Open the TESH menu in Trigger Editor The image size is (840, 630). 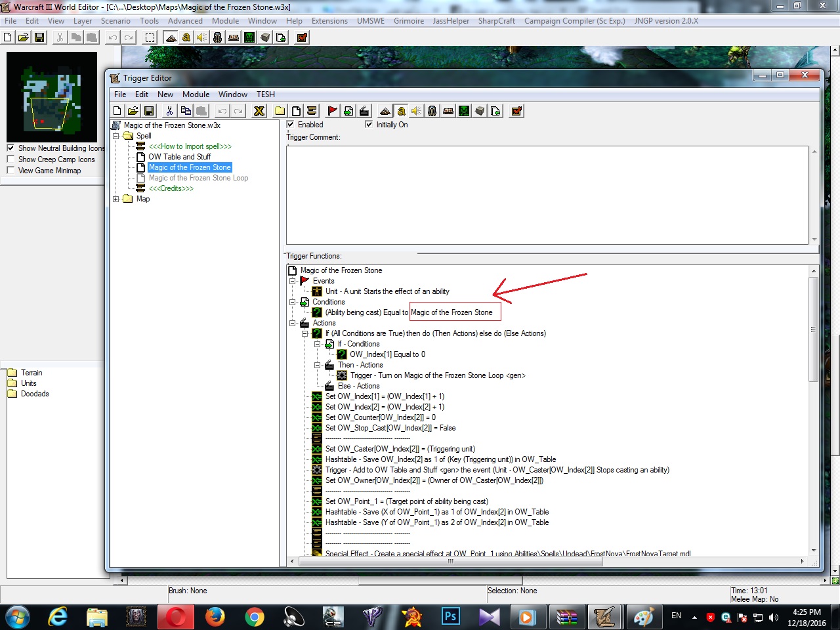tap(266, 94)
